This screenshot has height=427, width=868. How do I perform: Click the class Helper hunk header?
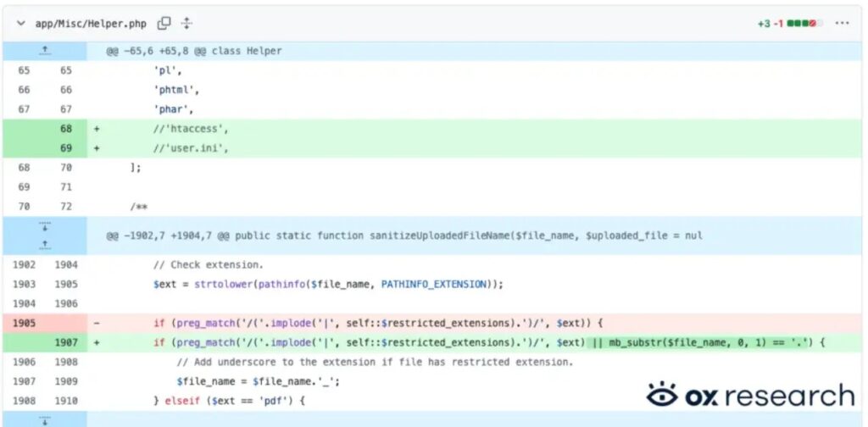pyautogui.click(x=194, y=51)
